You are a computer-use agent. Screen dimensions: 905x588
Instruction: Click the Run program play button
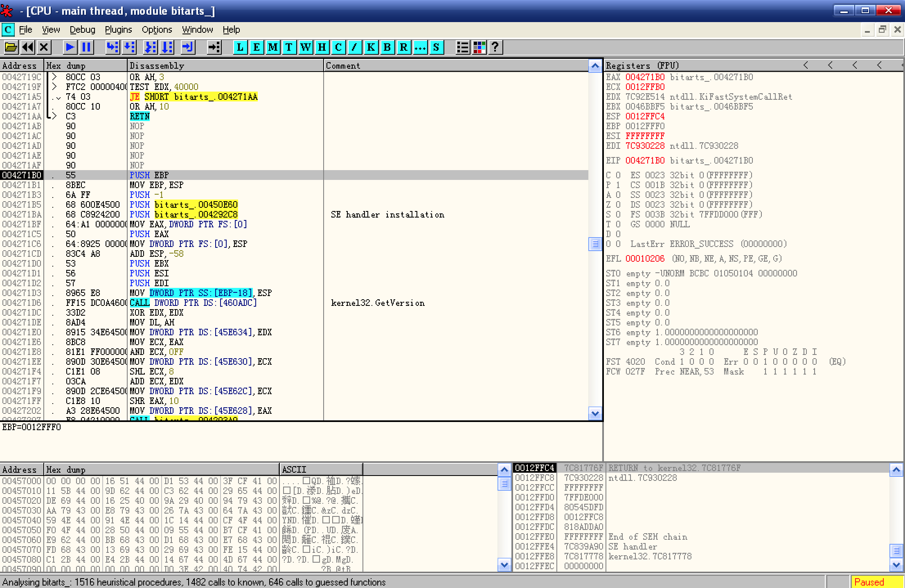click(70, 47)
